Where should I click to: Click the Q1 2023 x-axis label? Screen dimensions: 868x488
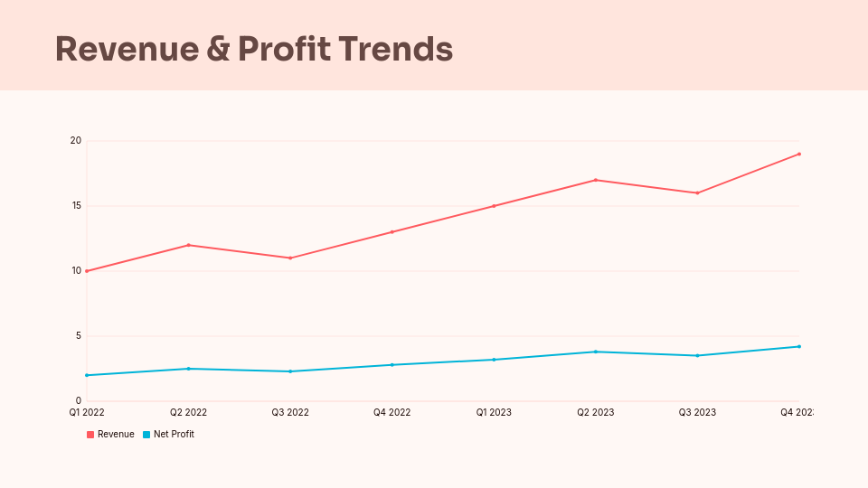tap(494, 412)
